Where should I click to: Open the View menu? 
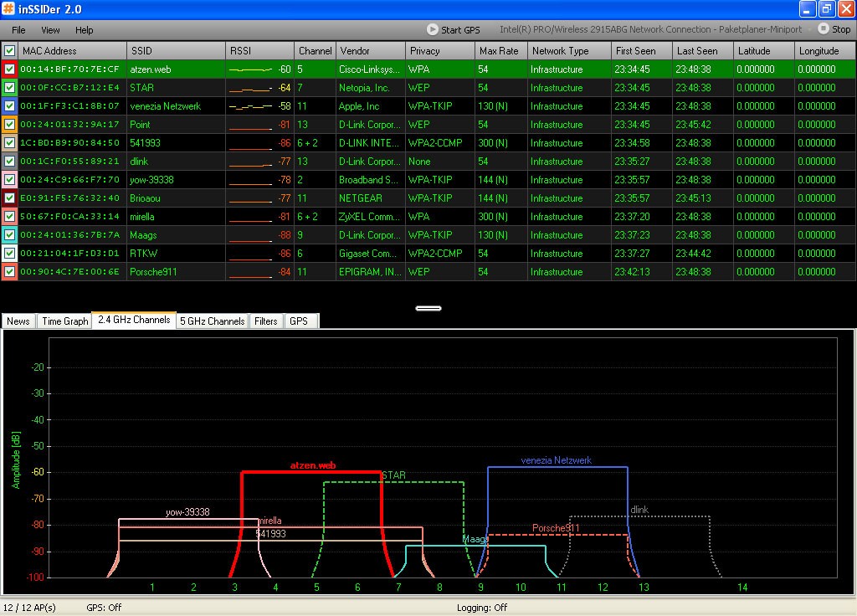50,30
